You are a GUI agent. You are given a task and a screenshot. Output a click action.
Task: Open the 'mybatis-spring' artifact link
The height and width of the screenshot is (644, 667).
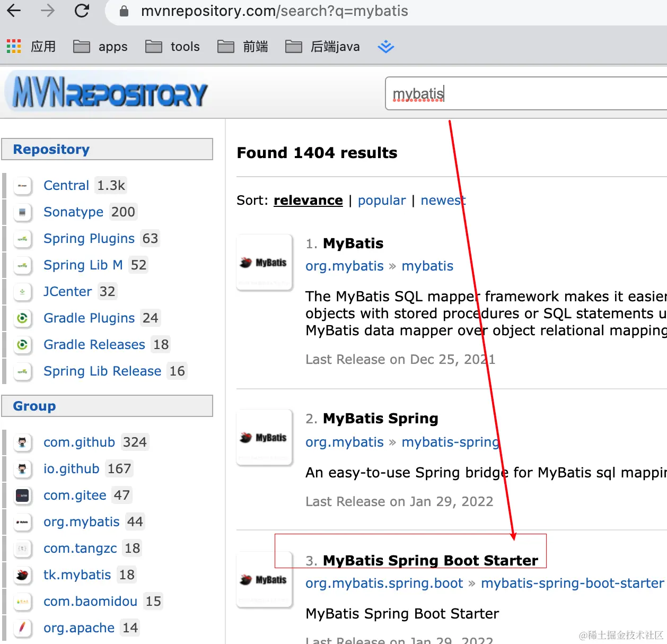tap(451, 442)
